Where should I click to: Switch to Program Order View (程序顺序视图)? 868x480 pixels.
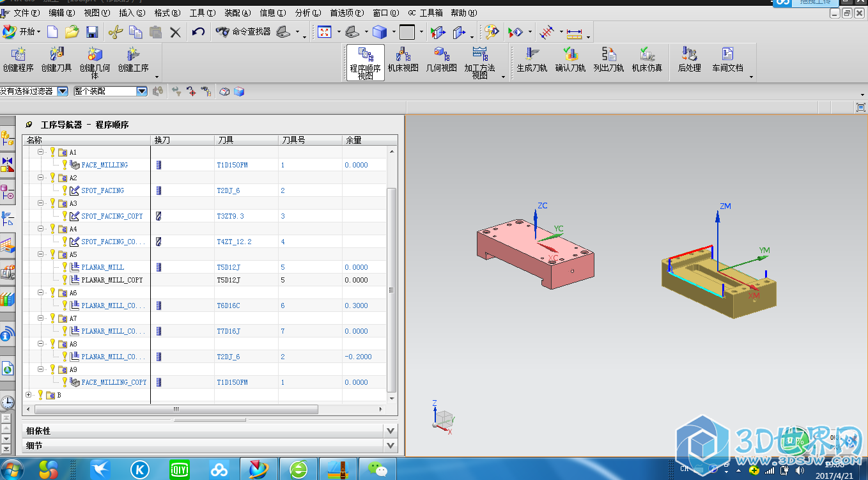tap(366, 63)
